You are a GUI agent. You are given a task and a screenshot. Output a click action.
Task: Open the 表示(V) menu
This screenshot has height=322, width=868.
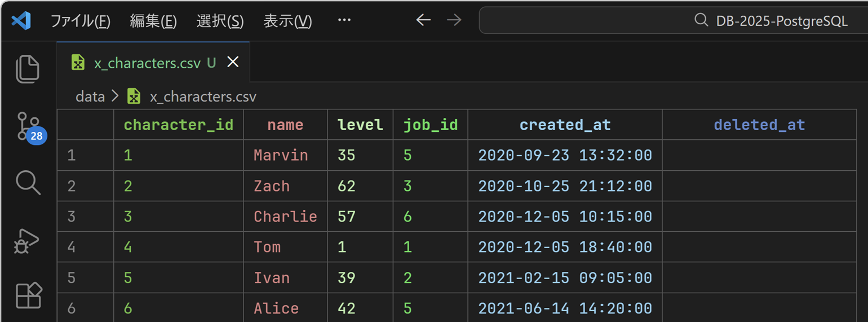[287, 21]
